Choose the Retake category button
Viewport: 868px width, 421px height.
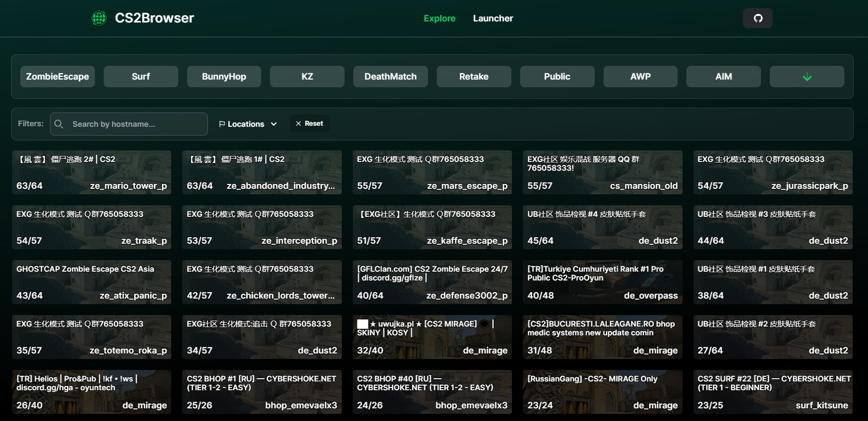point(474,77)
